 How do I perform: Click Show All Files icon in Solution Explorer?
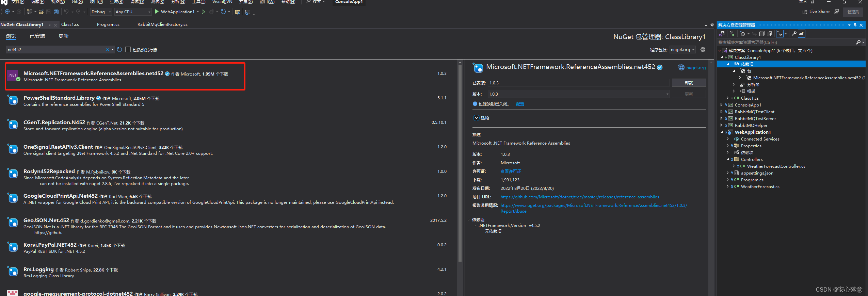pos(769,34)
